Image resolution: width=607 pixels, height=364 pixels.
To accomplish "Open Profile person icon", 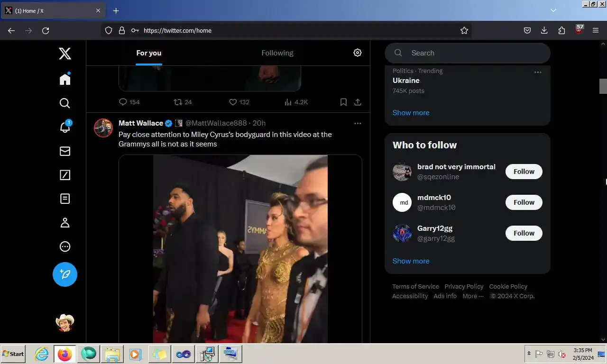I will [65, 223].
